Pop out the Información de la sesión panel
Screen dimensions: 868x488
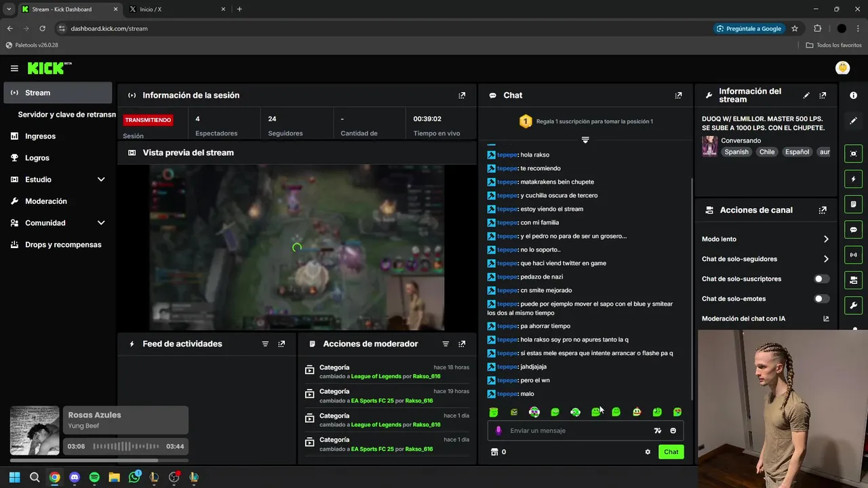462,96
